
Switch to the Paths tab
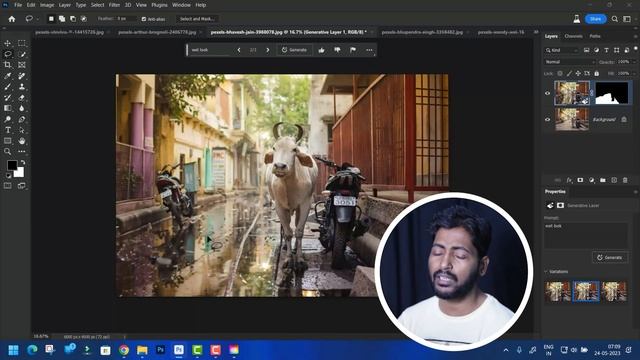595,36
